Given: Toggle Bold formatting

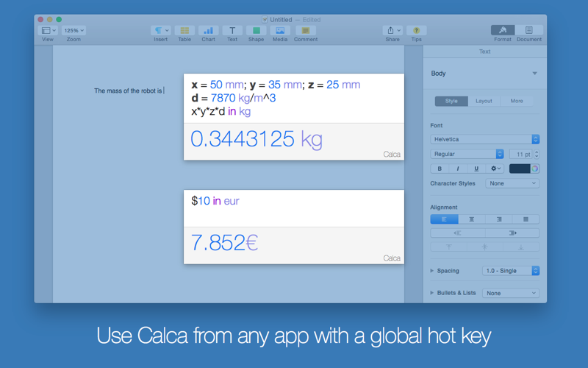Looking at the screenshot, I should pyautogui.click(x=440, y=169).
